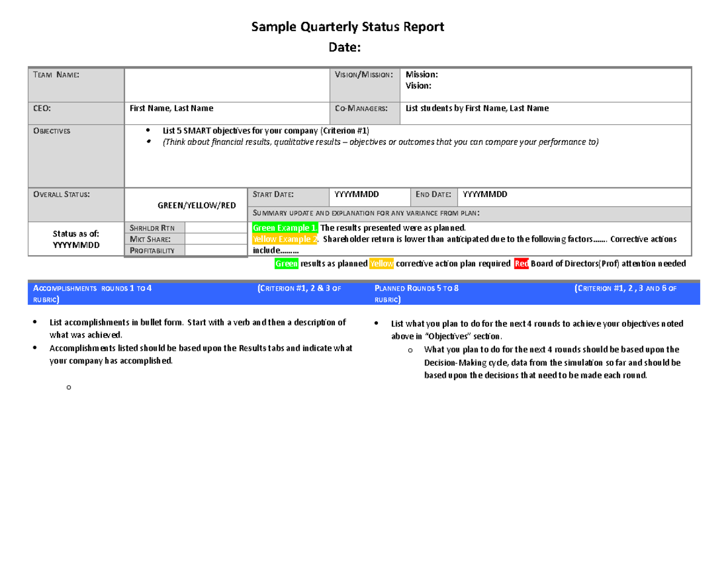Click the Planned Rounds 5 to 8 header
This screenshot has height=562, width=728.
point(416,288)
